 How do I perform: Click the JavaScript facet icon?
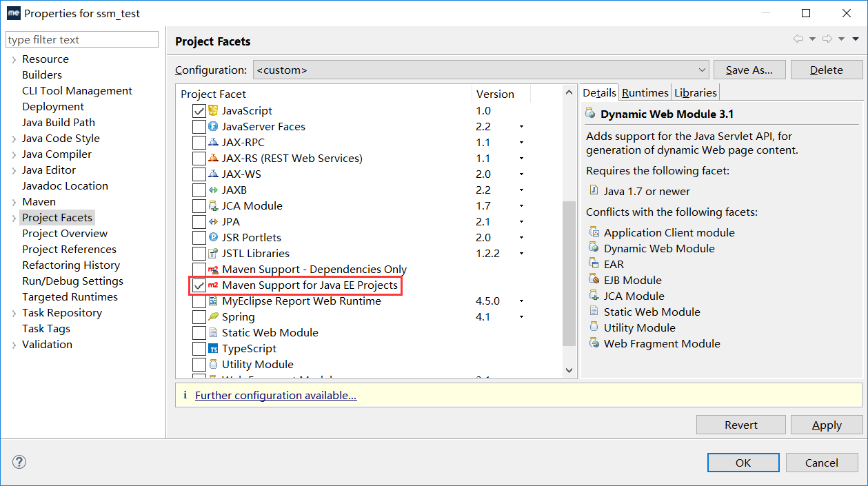pos(213,110)
